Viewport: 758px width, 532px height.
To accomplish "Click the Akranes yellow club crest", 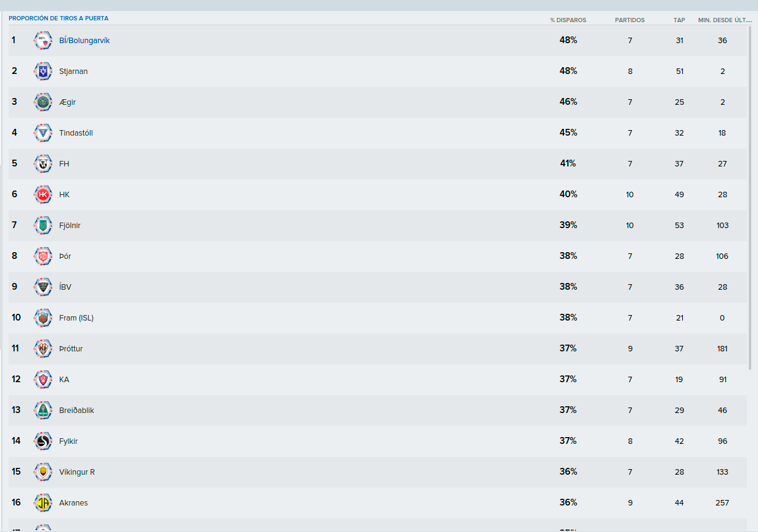I will coord(43,503).
